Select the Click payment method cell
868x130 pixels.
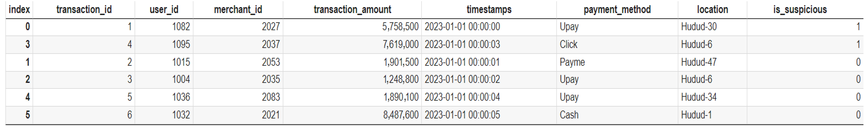tap(568, 44)
